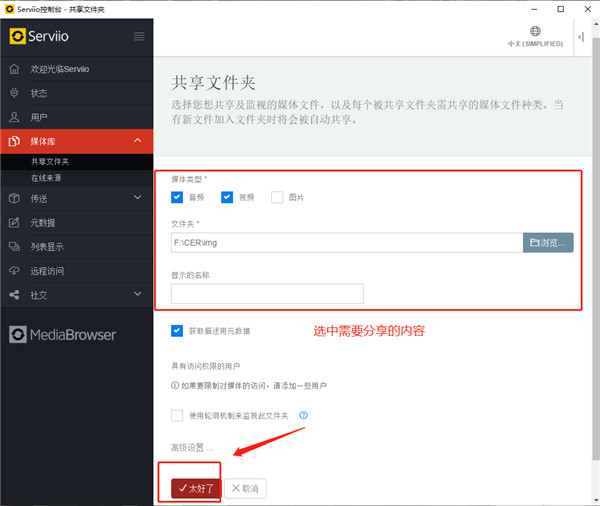
Task: Click the 远程访问 cloud icon
Action: point(14,271)
